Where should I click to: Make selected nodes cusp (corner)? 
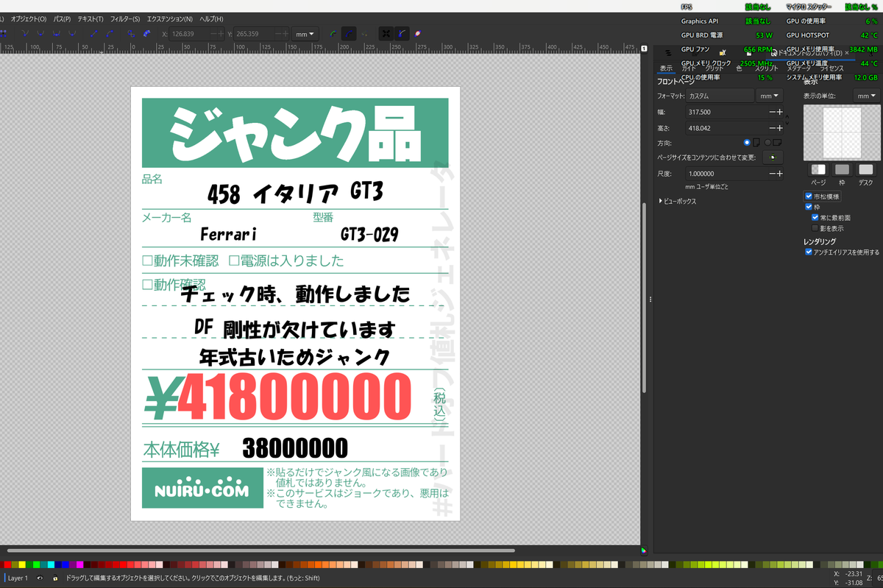pyautogui.click(x=26, y=34)
